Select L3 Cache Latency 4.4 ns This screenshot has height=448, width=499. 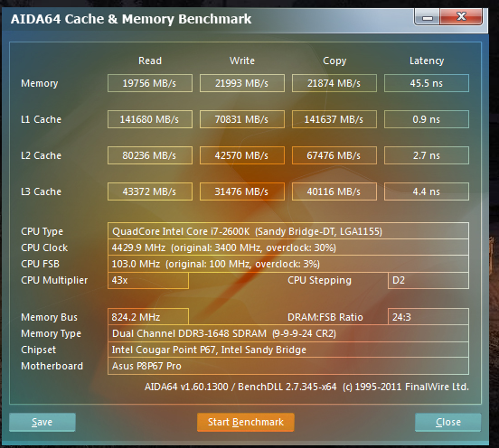point(427,191)
